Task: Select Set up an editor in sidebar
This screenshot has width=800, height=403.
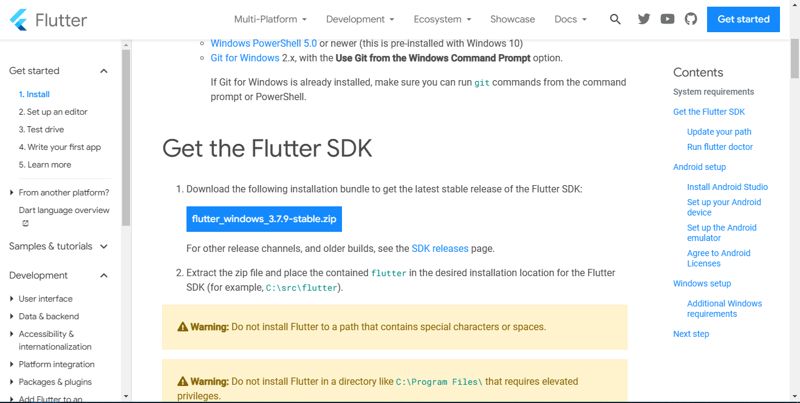Action: click(x=53, y=112)
